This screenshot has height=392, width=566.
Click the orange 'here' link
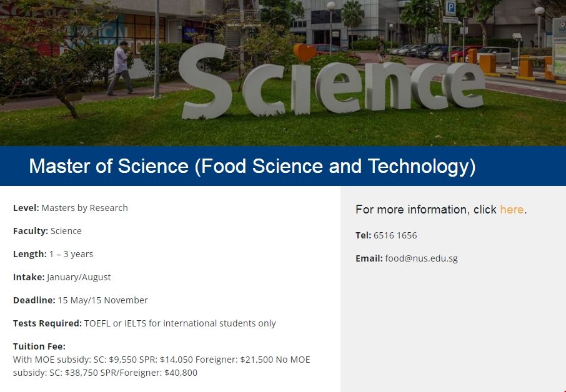(x=511, y=210)
